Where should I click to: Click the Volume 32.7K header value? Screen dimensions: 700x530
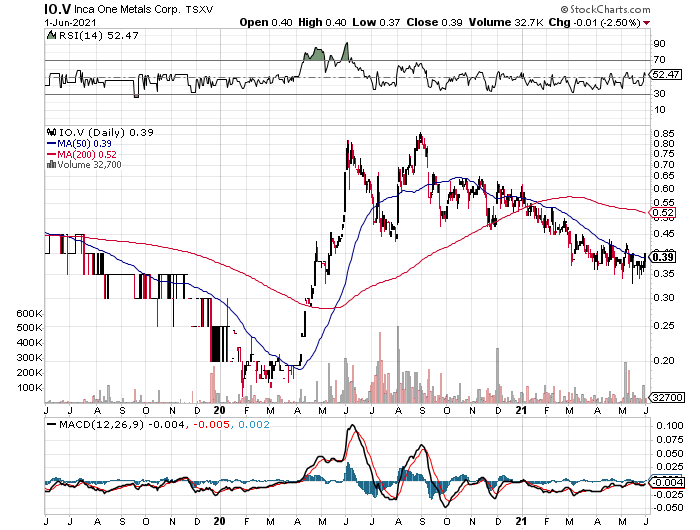tap(506, 22)
